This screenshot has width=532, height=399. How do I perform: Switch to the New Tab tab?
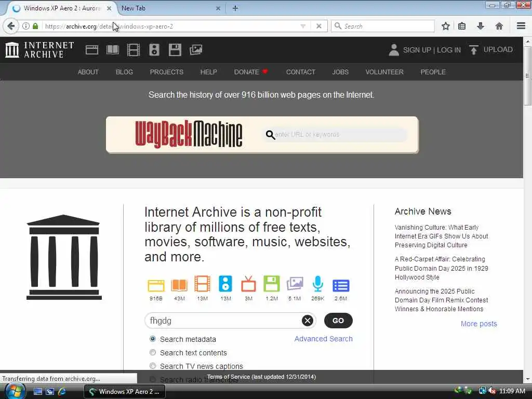click(x=170, y=8)
